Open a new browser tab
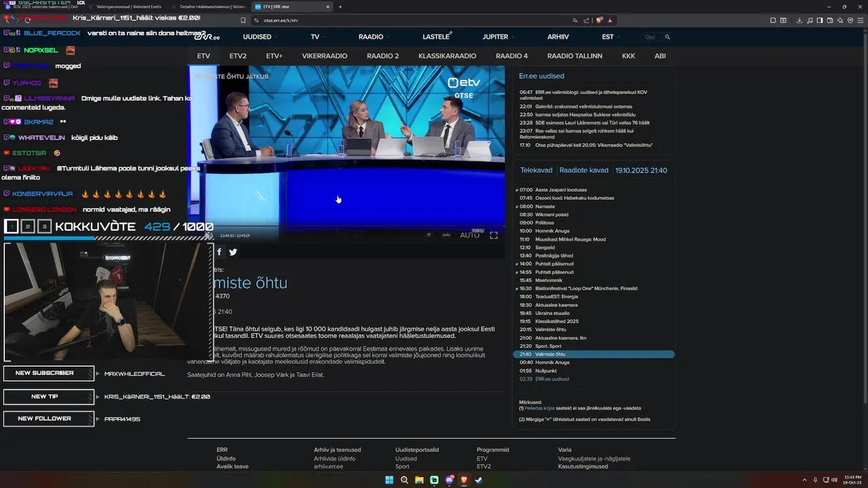Viewport: 868px width, 488px height. [x=340, y=7]
